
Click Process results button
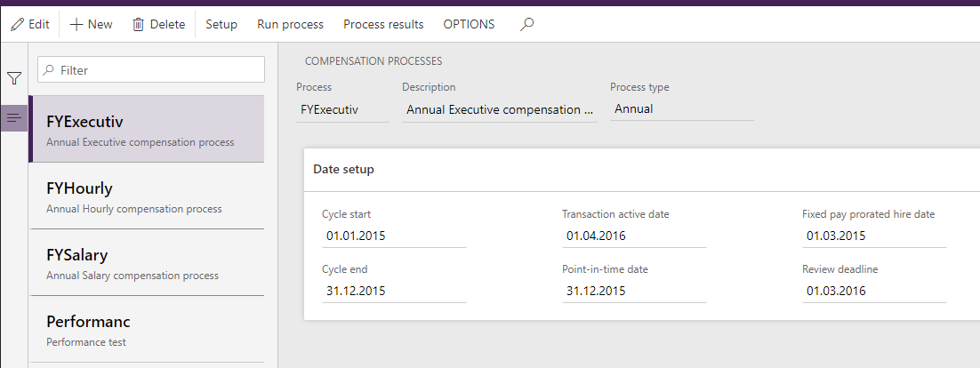(x=383, y=25)
